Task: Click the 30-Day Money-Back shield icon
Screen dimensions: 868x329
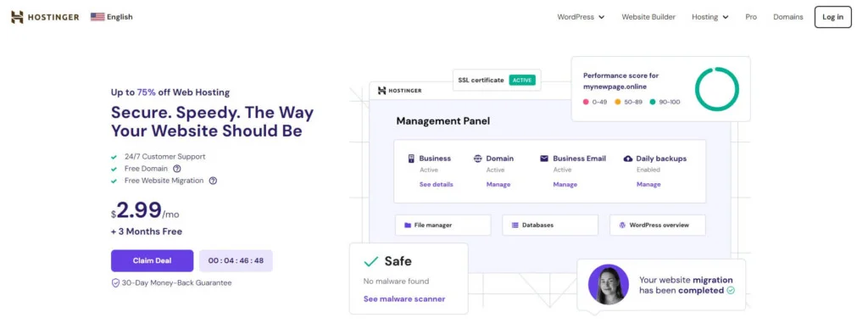Action: [x=115, y=283]
